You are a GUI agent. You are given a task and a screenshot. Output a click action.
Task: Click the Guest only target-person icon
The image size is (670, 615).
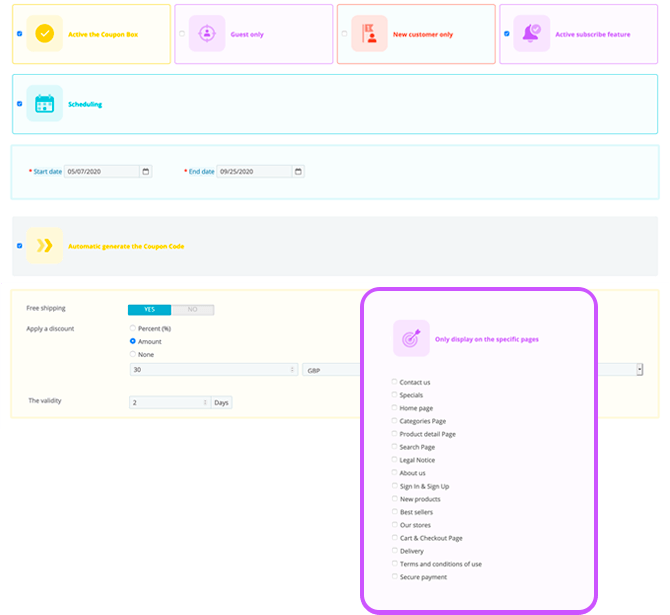pyautogui.click(x=207, y=33)
